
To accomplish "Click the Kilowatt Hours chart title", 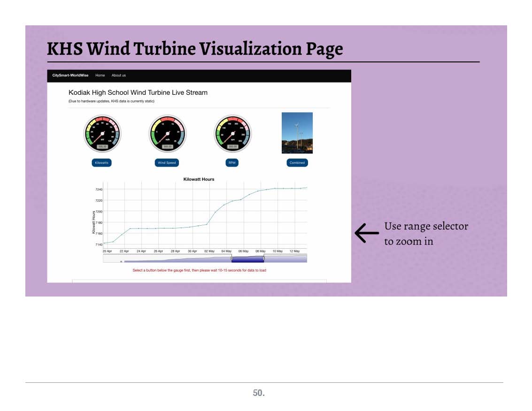I will pos(199,179).
